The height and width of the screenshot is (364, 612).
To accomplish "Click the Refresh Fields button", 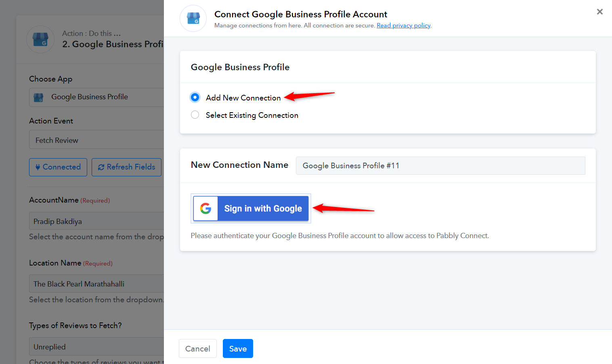I will [126, 167].
